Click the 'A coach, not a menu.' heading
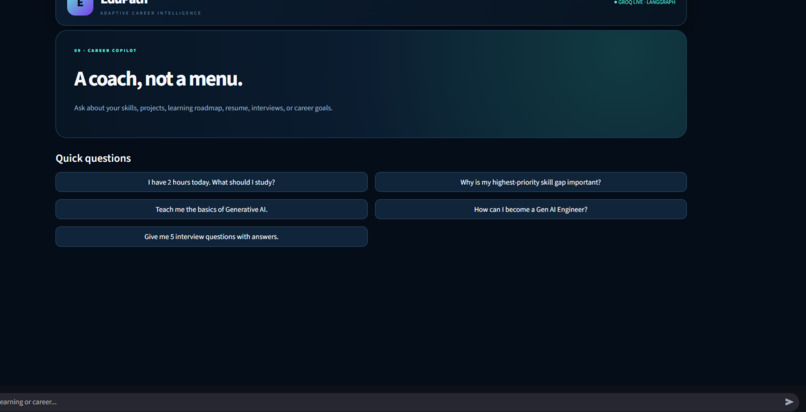The height and width of the screenshot is (412, 806). [x=158, y=79]
